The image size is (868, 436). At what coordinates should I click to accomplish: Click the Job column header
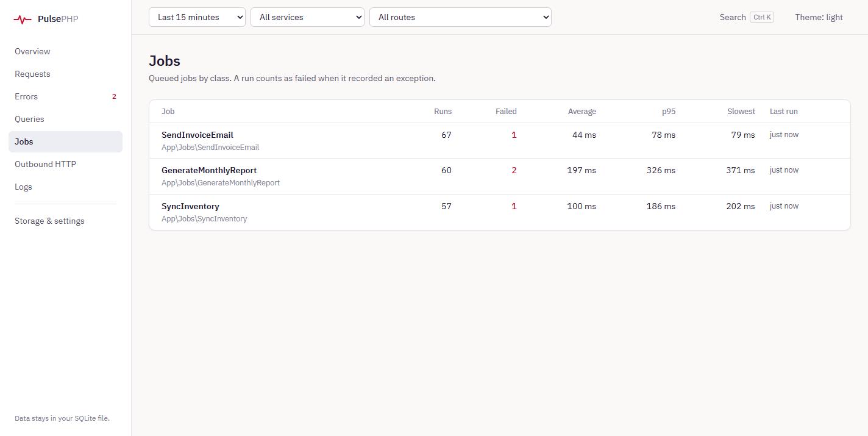pyautogui.click(x=168, y=112)
